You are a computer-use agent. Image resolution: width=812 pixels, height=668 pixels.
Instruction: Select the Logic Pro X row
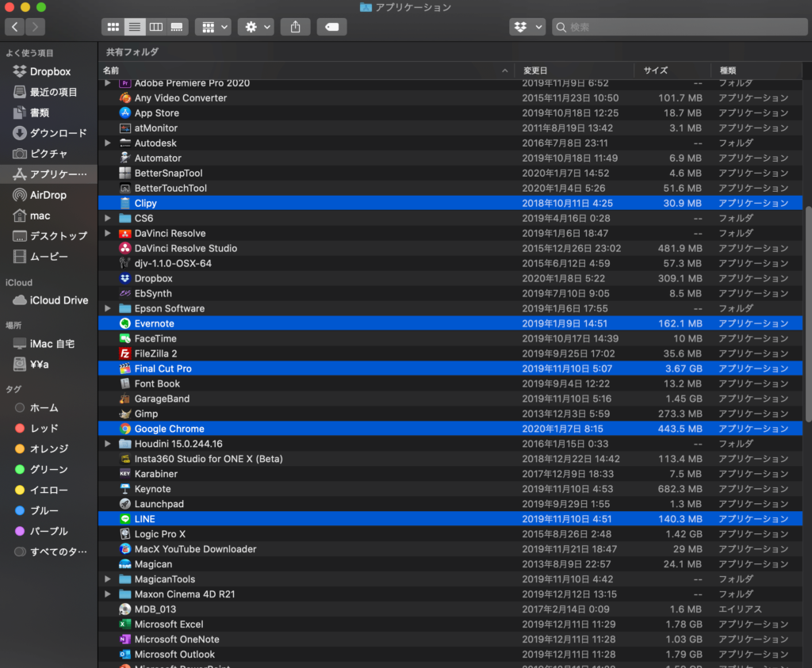point(450,534)
